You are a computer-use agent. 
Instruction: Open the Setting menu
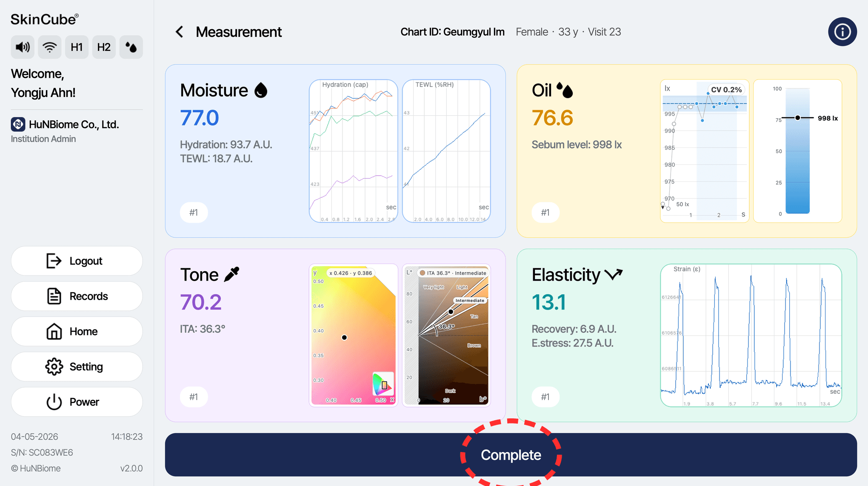coord(77,367)
